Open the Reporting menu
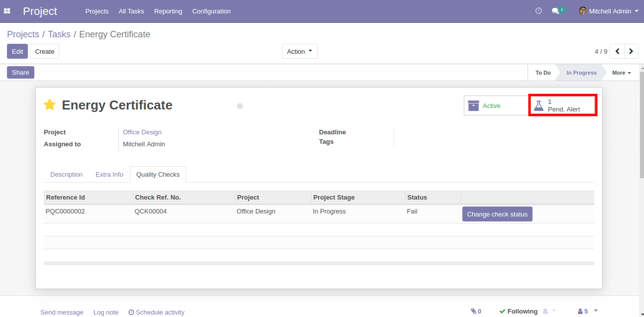The width and height of the screenshot is (644, 317). coord(168,11)
